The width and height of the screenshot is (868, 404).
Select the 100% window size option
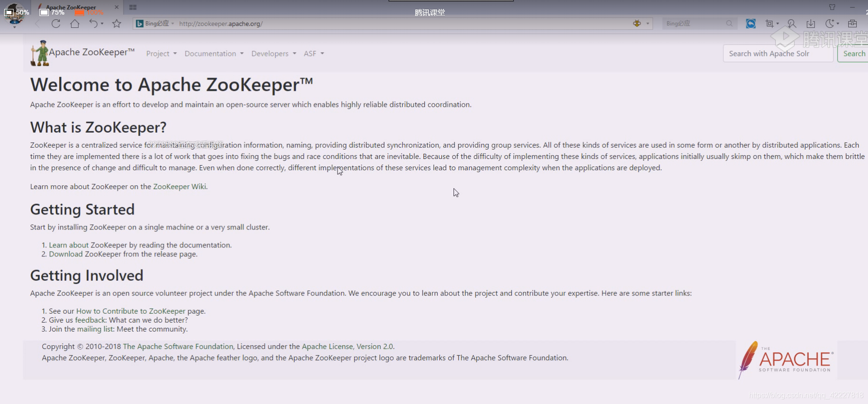point(89,12)
